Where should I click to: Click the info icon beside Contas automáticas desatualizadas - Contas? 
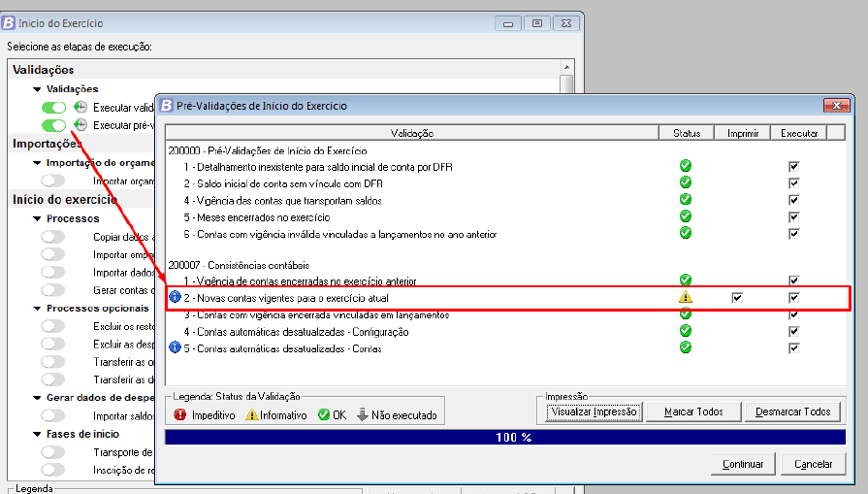tap(175, 347)
